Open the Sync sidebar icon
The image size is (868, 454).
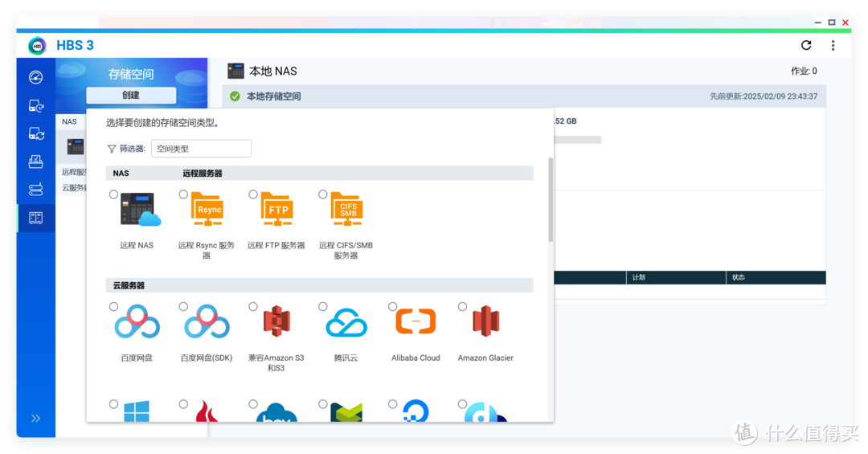tap(35, 133)
